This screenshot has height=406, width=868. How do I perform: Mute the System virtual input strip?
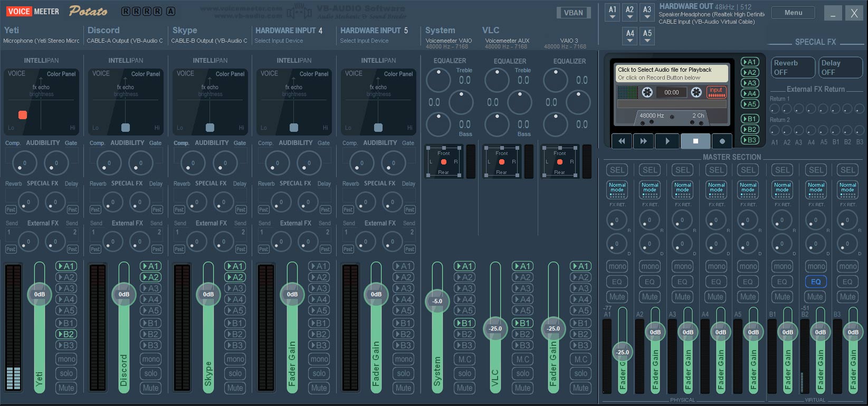coord(465,388)
